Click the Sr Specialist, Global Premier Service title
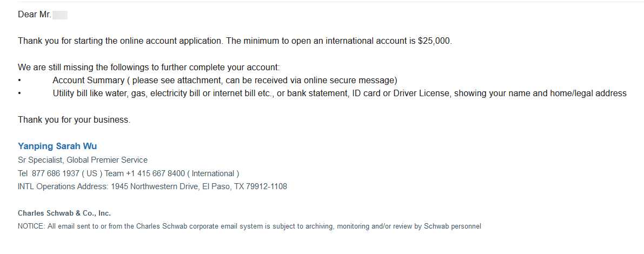 click(83, 160)
